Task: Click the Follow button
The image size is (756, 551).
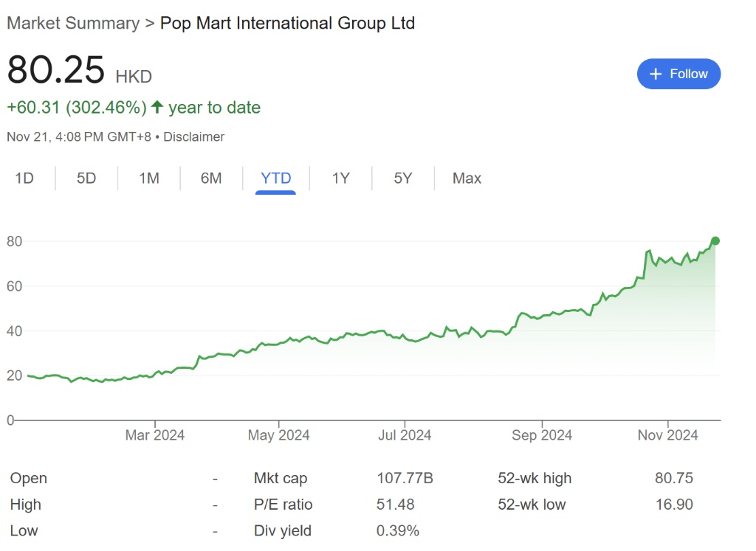Action: (678, 74)
